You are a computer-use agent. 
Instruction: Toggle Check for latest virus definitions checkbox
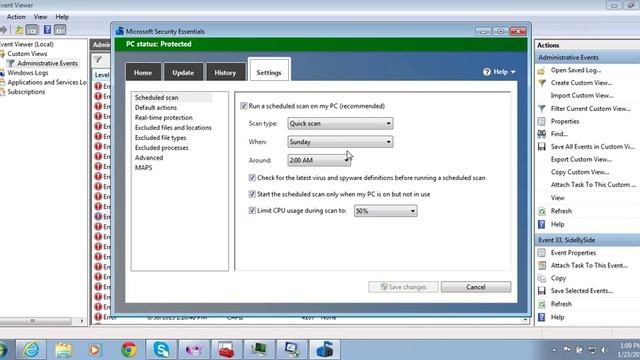pyautogui.click(x=252, y=178)
